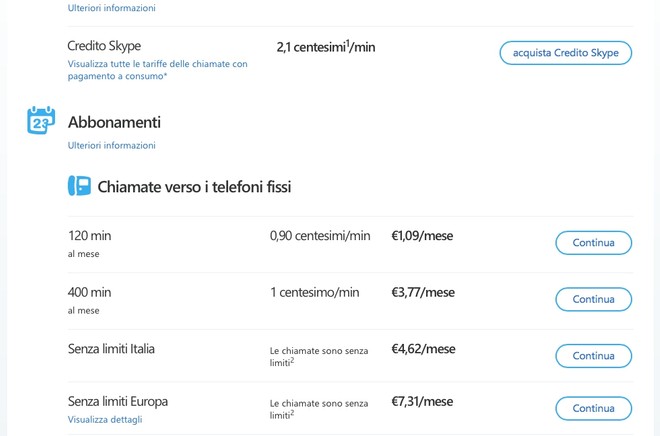This screenshot has height=436, width=660.
Task: Open Visualizza dettagli for Senza limiti Europa
Action: click(105, 420)
